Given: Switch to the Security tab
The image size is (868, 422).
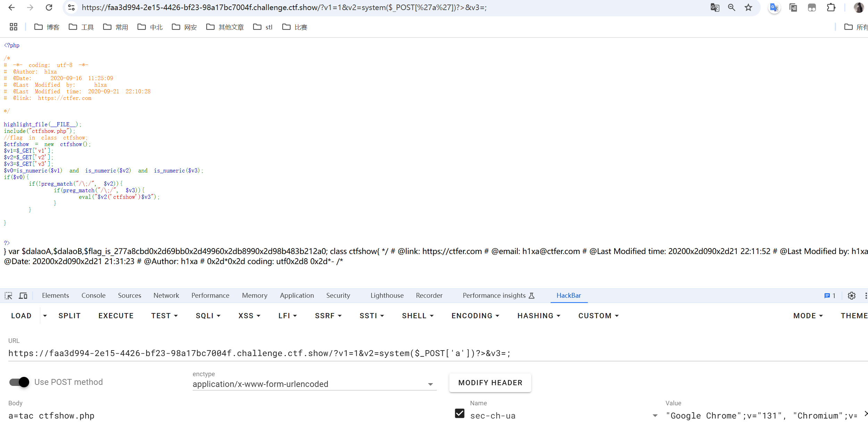Looking at the screenshot, I should point(338,296).
